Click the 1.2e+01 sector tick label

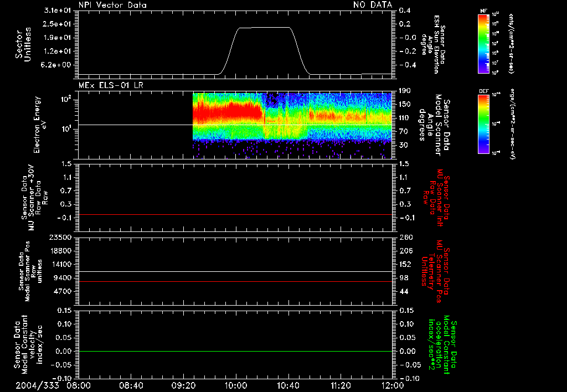[58, 51]
